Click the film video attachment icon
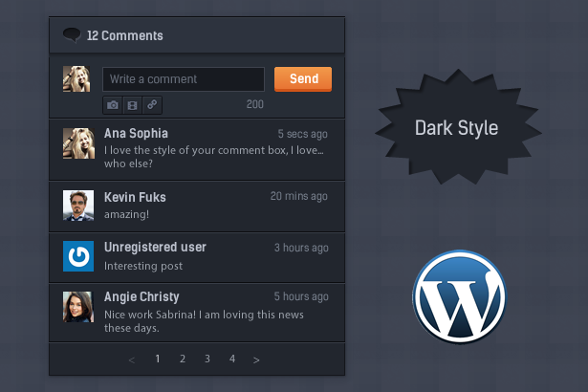The image size is (588, 392). pos(132,105)
